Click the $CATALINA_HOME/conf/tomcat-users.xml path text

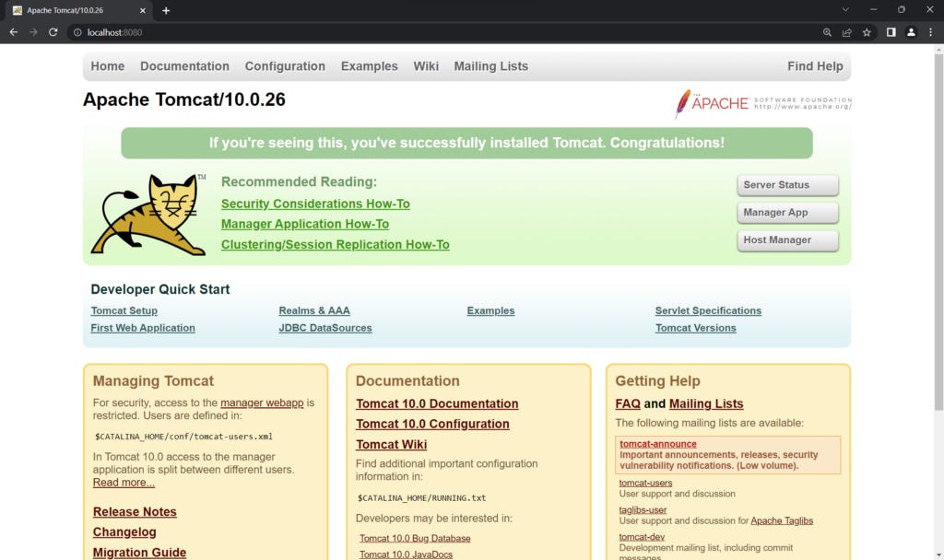point(183,437)
